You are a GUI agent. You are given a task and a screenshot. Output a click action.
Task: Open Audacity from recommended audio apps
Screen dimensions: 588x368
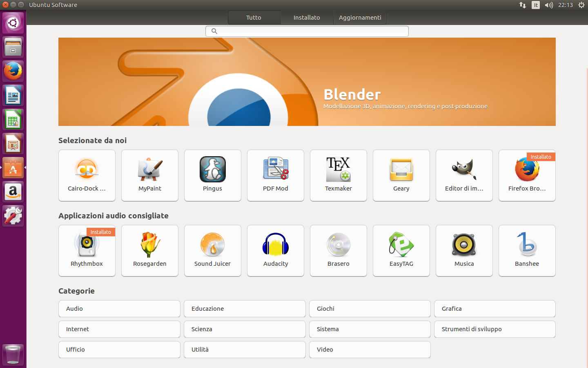(x=275, y=251)
